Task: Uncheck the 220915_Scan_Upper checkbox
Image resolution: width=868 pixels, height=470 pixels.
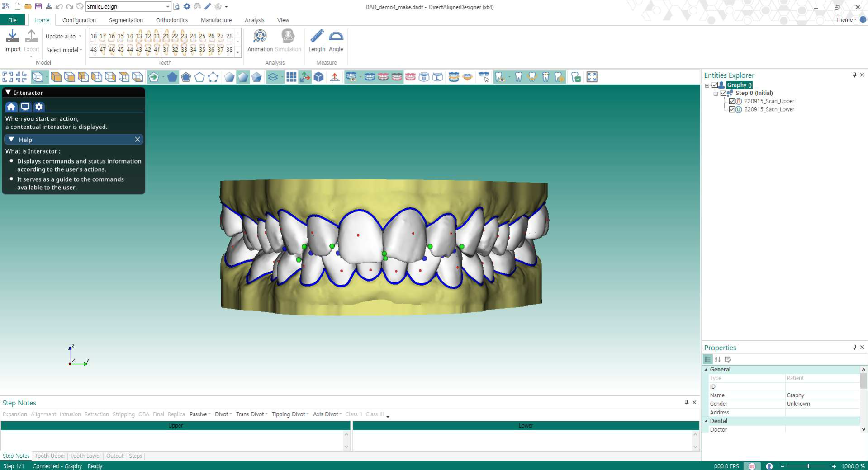Action: click(x=732, y=101)
